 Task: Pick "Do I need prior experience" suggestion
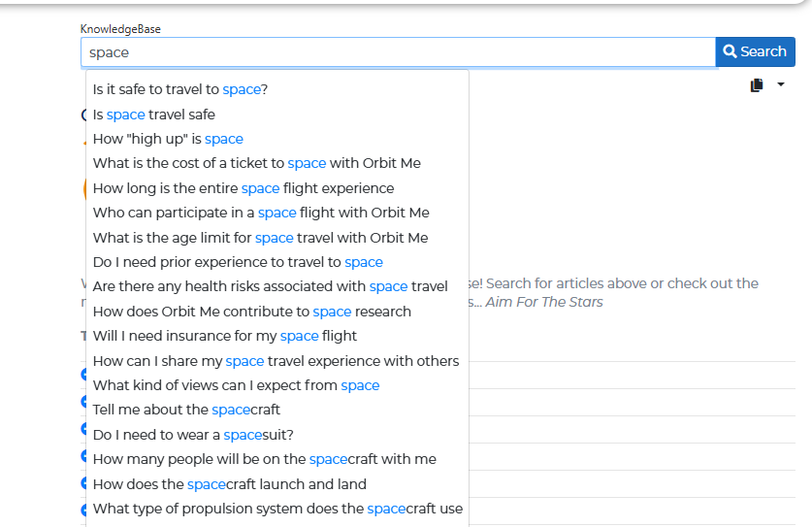tap(238, 262)
